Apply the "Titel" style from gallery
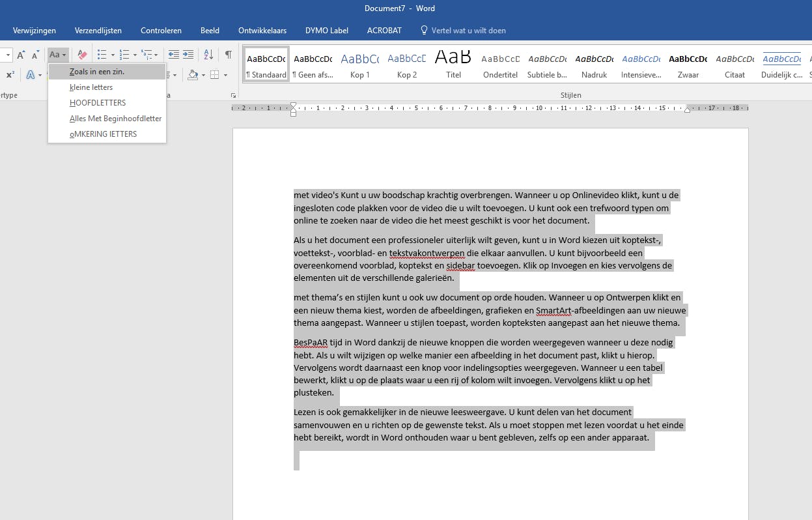812x520 pixels. 454,65
